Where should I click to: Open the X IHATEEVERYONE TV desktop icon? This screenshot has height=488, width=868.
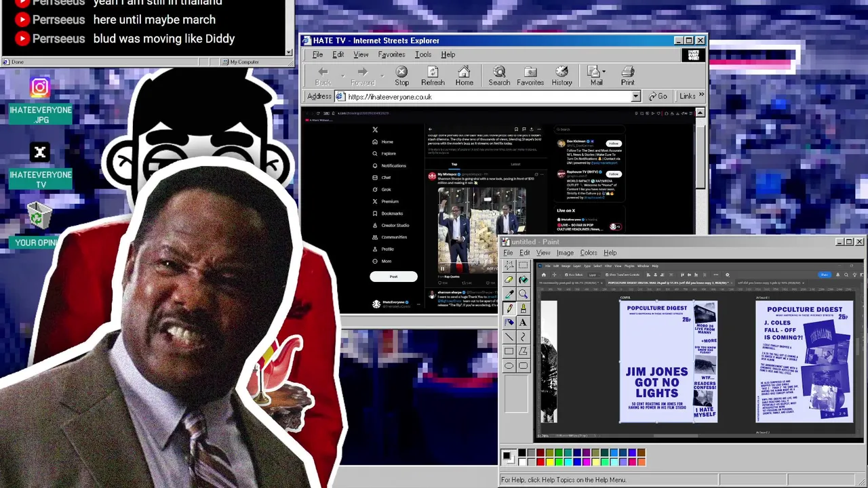tap(40, 167)
